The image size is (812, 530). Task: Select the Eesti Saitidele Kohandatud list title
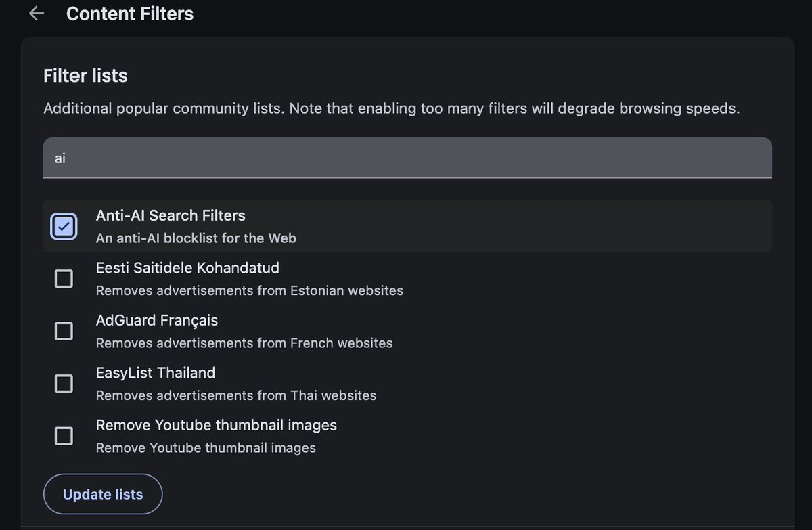[187, 268]
